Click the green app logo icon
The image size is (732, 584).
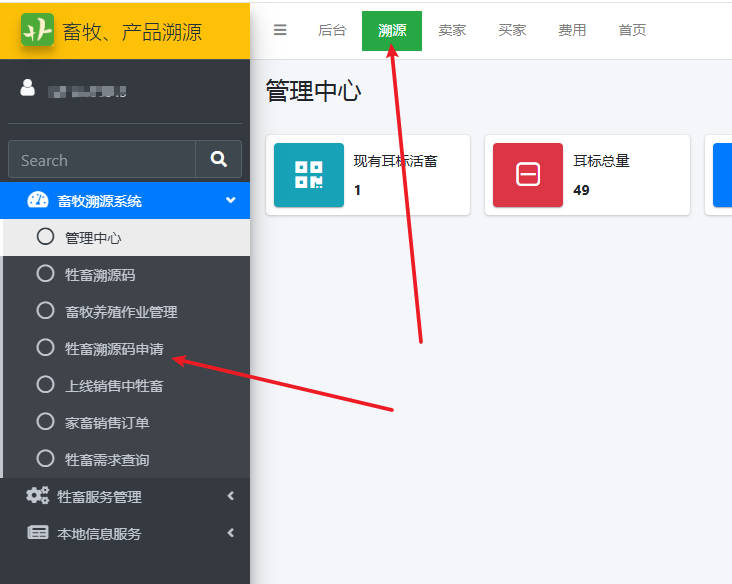[37, 29]
